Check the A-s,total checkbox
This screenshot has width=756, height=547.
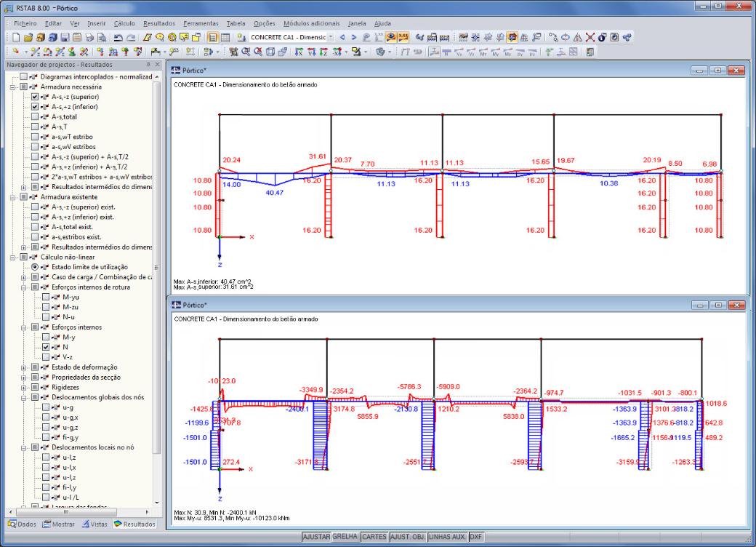pos(35,116)
